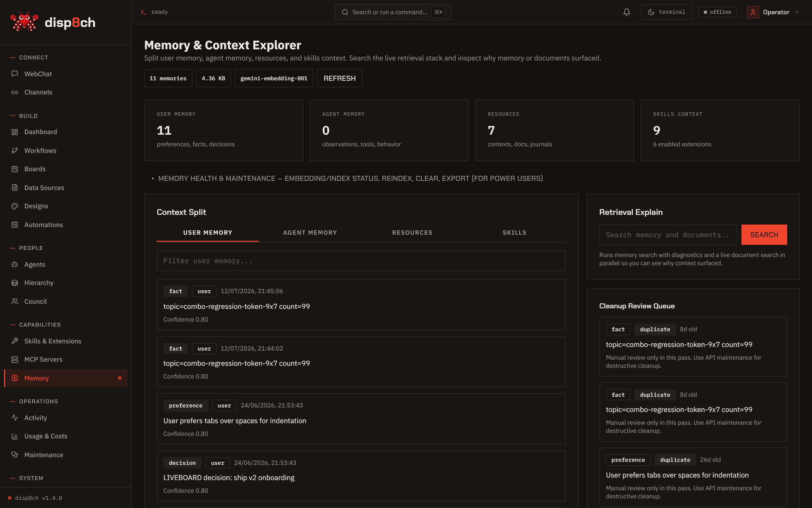This screenshot has width=812, height=508.
Task: Switch to the RESOURCES tab
Action: coord(412,232)
